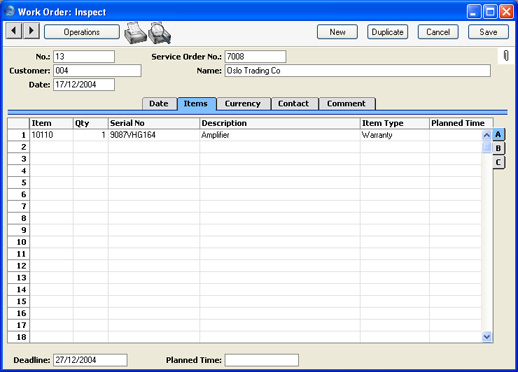Click the printer icon
The width and height of the screenshot is (518, 372).
point(135,33)
